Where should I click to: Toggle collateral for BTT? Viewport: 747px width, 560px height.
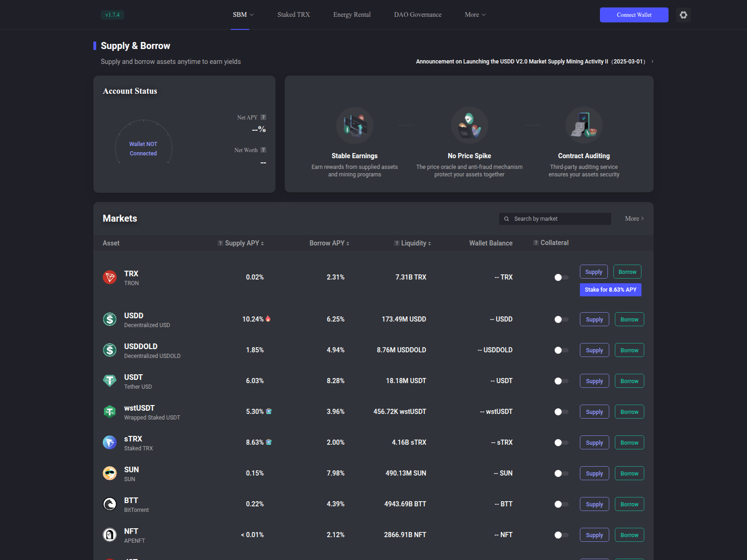coord(561,504)
